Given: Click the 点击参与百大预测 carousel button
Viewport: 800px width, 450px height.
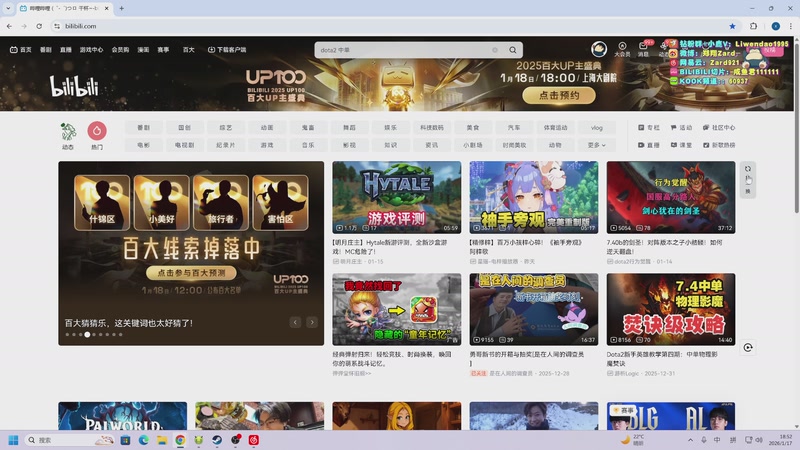Looking at the screenshot, I should (x=191, y=273).
